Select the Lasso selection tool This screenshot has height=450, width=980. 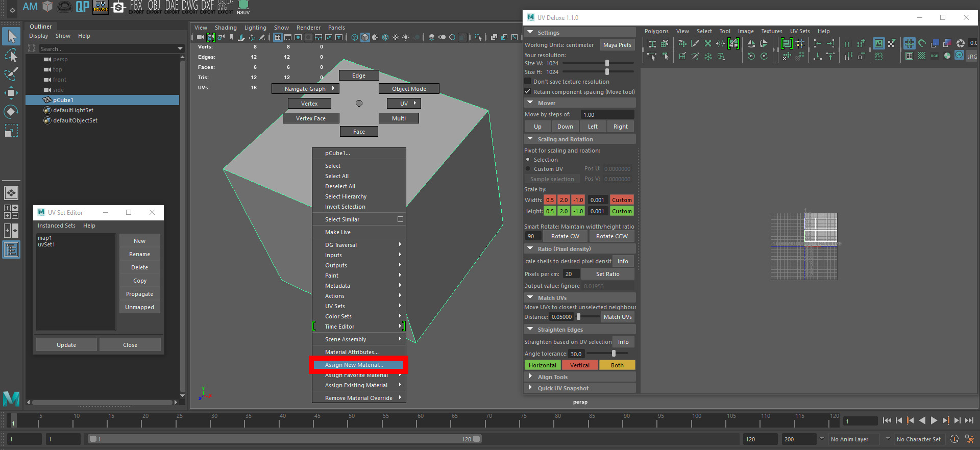tap(11, 55)
